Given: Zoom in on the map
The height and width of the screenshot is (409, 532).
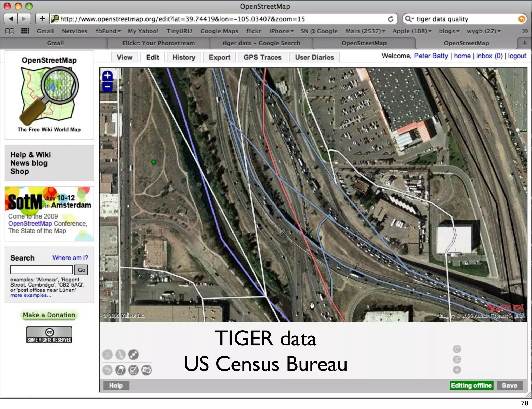Looking at the screenshot, I should 108,76.
